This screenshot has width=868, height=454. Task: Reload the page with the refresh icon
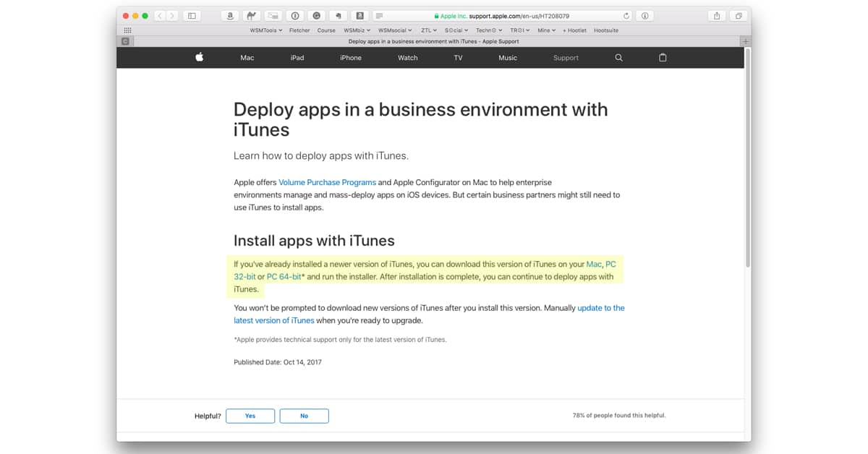(626, 16)
